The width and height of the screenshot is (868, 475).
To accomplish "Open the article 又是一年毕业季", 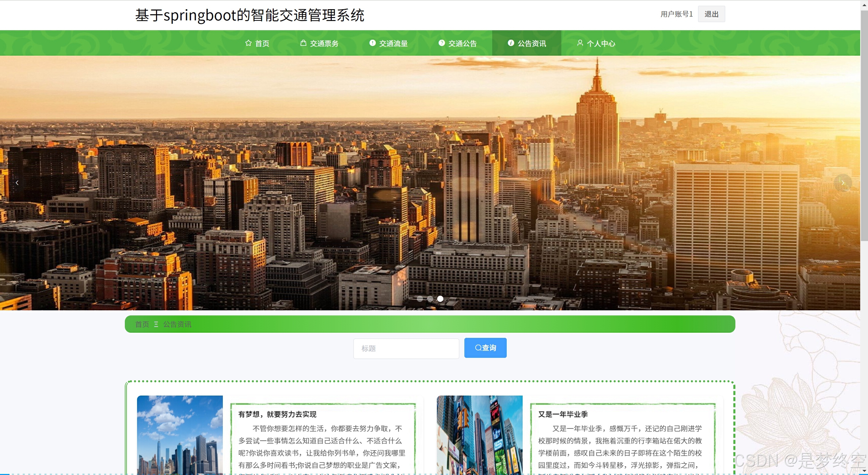I will [563, 414].
